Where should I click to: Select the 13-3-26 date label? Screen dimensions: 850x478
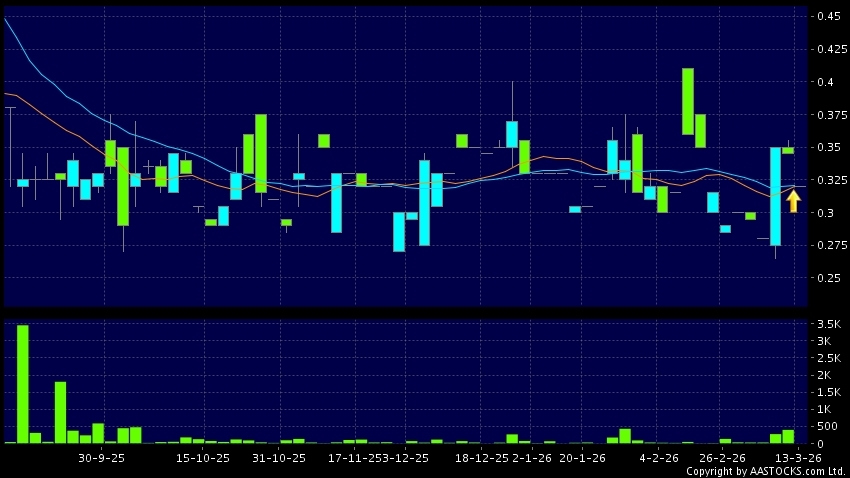point(799,457)
